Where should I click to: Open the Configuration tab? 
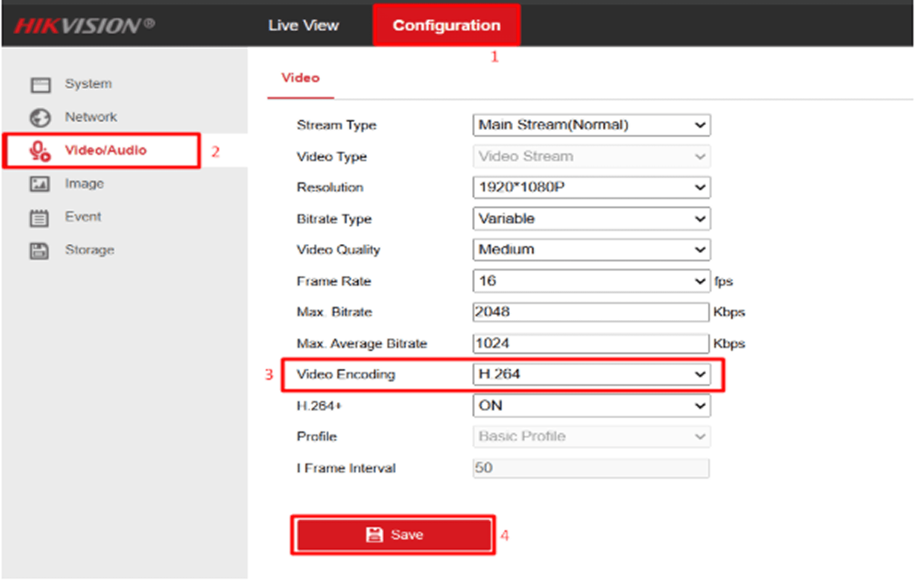(446, 26)
